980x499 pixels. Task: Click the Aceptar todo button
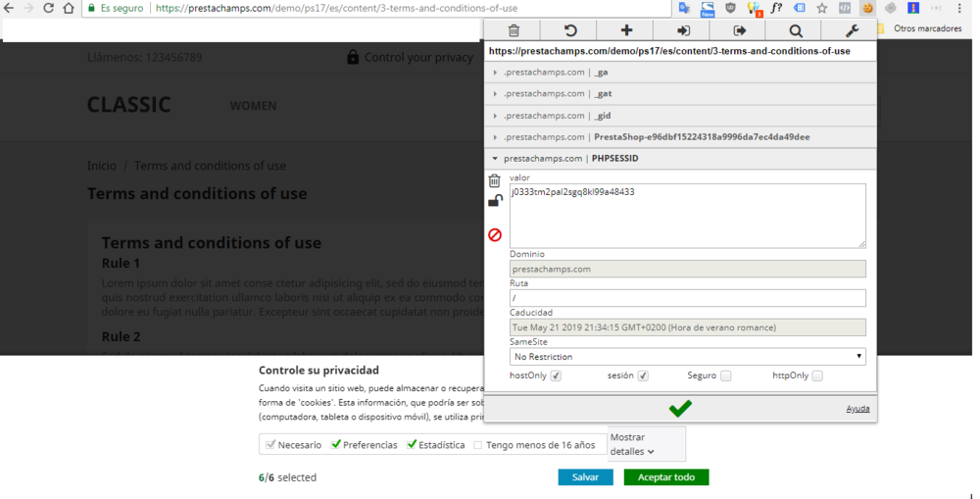(666, 477)
